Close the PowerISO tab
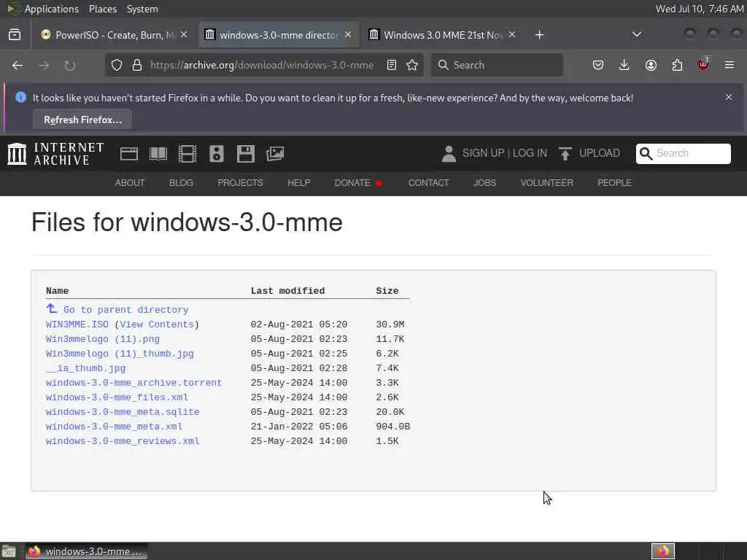The width and height of the screenshot is (747, 560). coord(184,35)
